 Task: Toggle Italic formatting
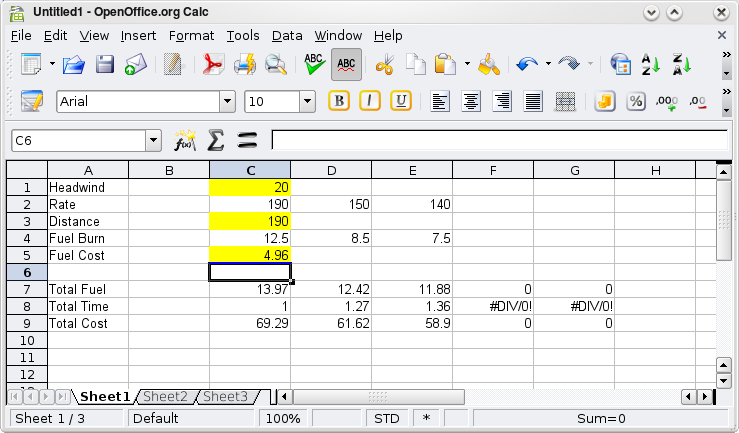coord(370,102)
